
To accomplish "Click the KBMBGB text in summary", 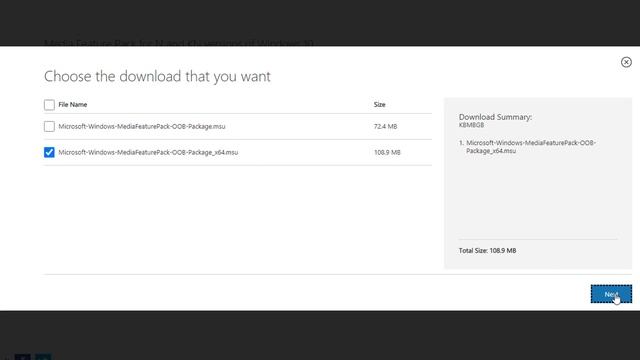I will tap(471, 125).
